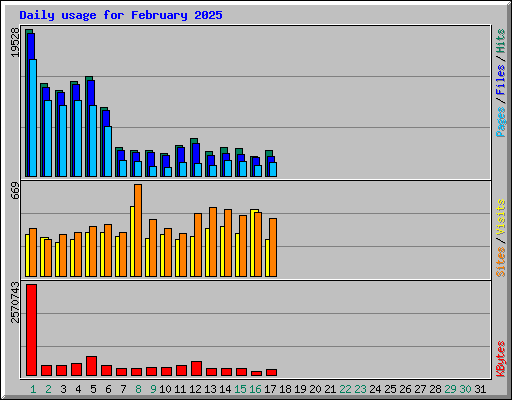Click day label 14 on the axis
This screenshot has width=512, height=400.
[225, 389]
